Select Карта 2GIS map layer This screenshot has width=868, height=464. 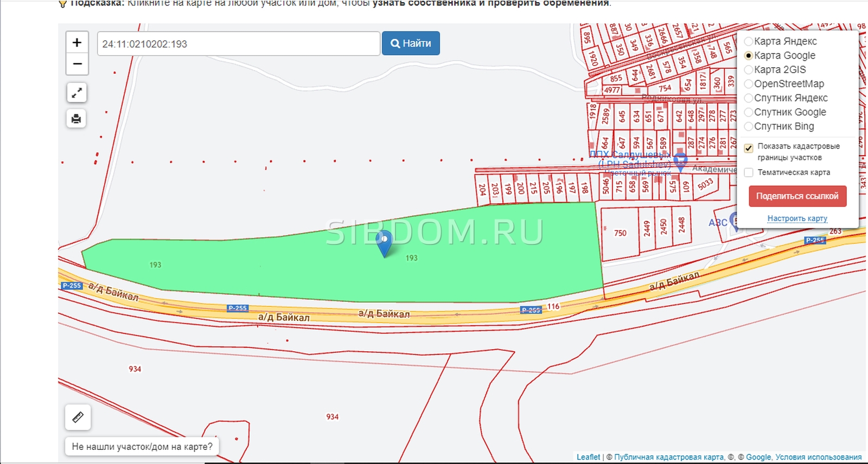click(x=748, y=69)
